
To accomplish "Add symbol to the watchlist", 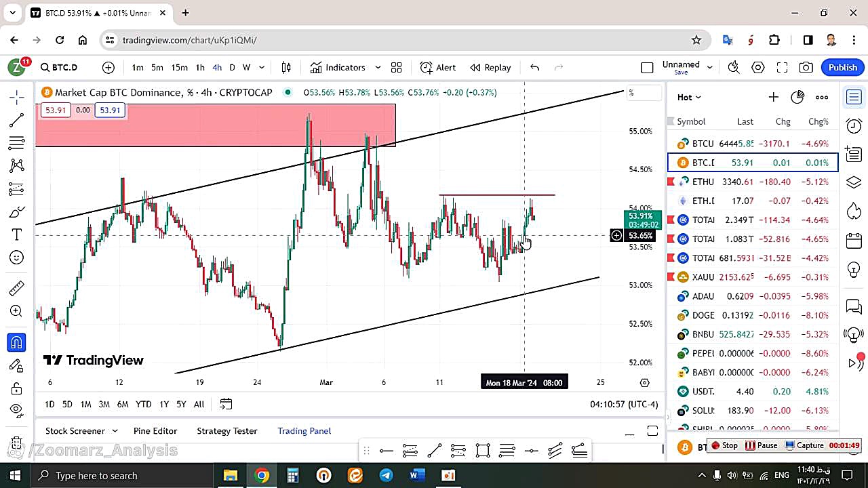I will 773,97.
